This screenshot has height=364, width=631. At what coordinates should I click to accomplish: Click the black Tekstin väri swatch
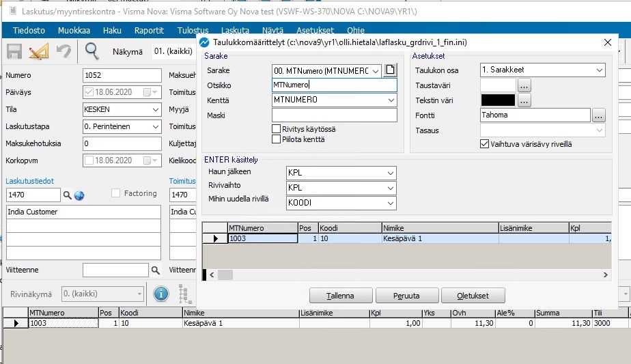[x=498, y=100]
